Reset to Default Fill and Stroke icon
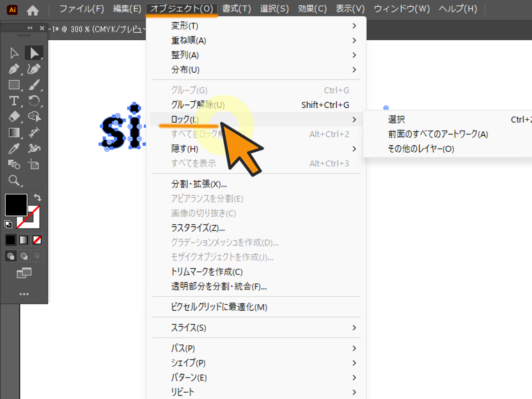This screenshot has width=532, height=399. pyautogui.click(x=8, y=224)
